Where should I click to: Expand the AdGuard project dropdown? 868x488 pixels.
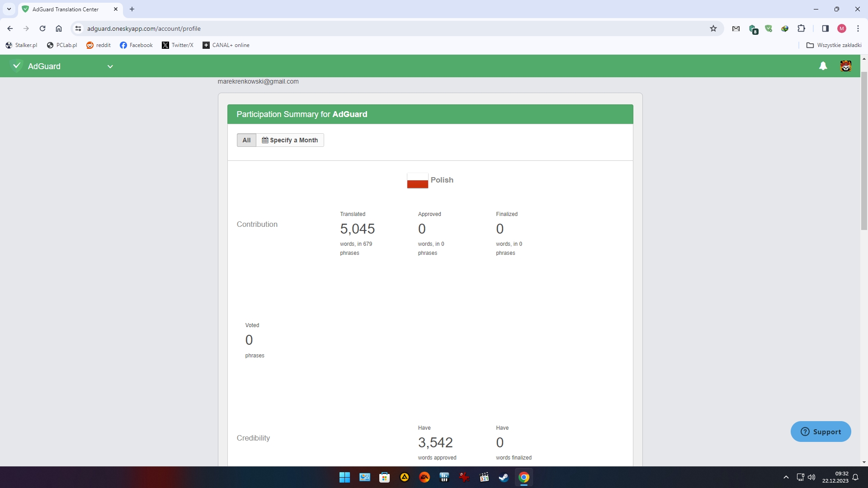click(110, 66)
